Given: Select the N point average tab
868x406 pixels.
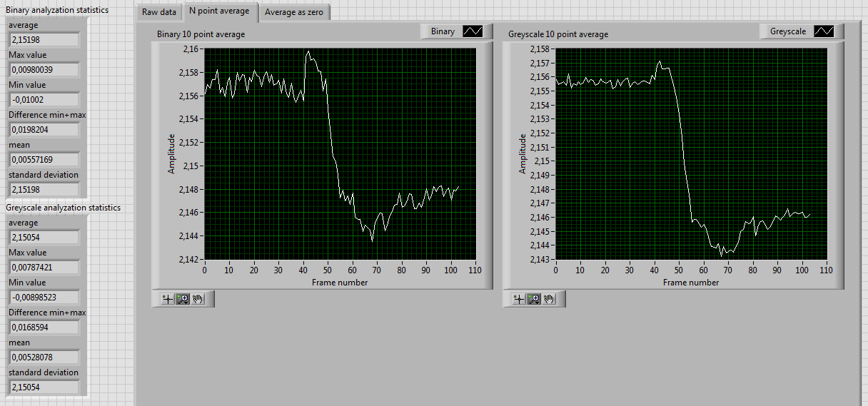Looking at the screenshot, I should coord(219,11).
